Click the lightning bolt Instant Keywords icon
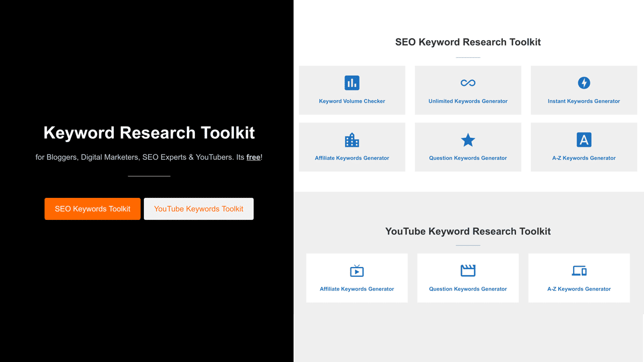644x362 pixels. tap(584, 83)
